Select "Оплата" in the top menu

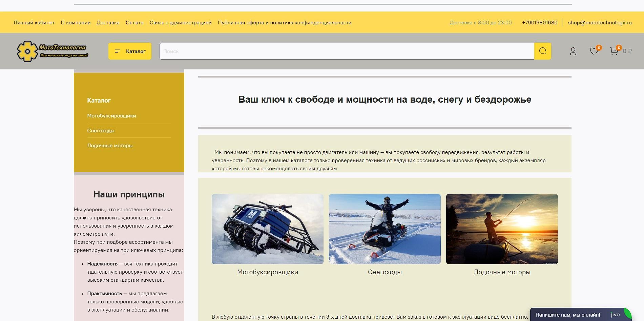click(x=134, y=22)
